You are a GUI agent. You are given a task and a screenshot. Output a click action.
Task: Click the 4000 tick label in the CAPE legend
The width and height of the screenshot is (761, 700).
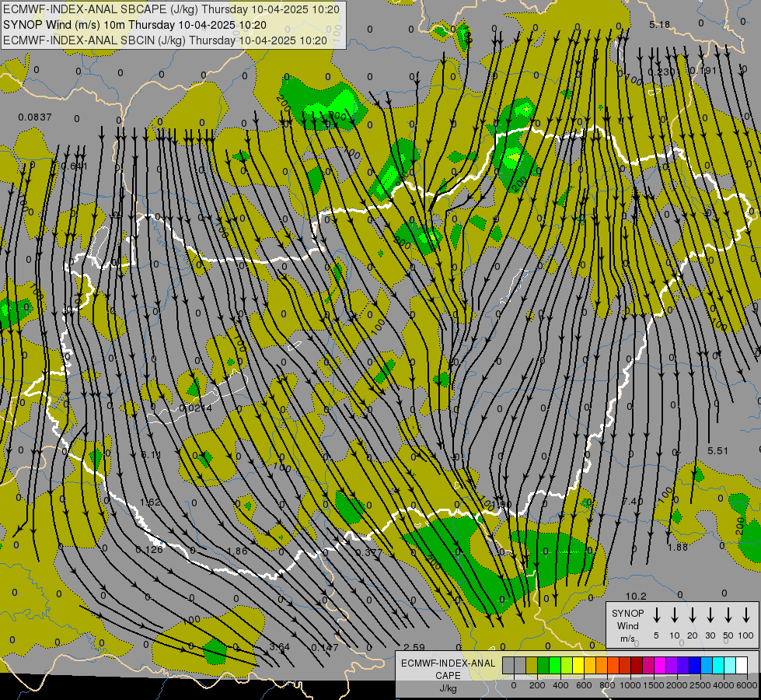click(x=724, y=685)
